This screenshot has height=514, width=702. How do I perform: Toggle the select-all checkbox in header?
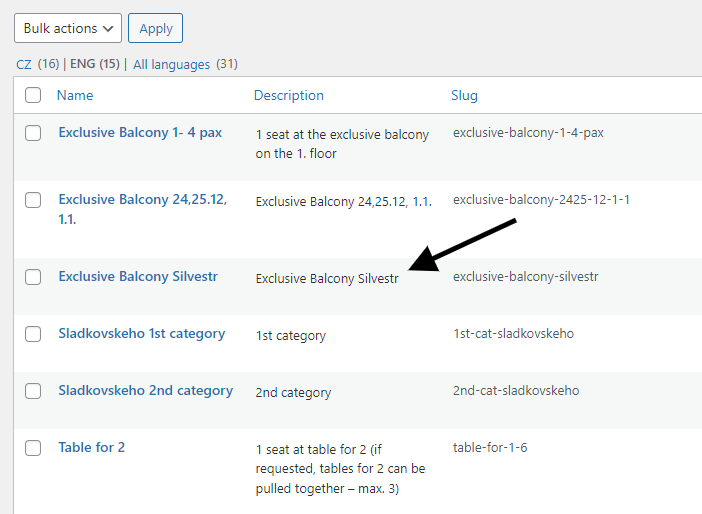[33, 95]
